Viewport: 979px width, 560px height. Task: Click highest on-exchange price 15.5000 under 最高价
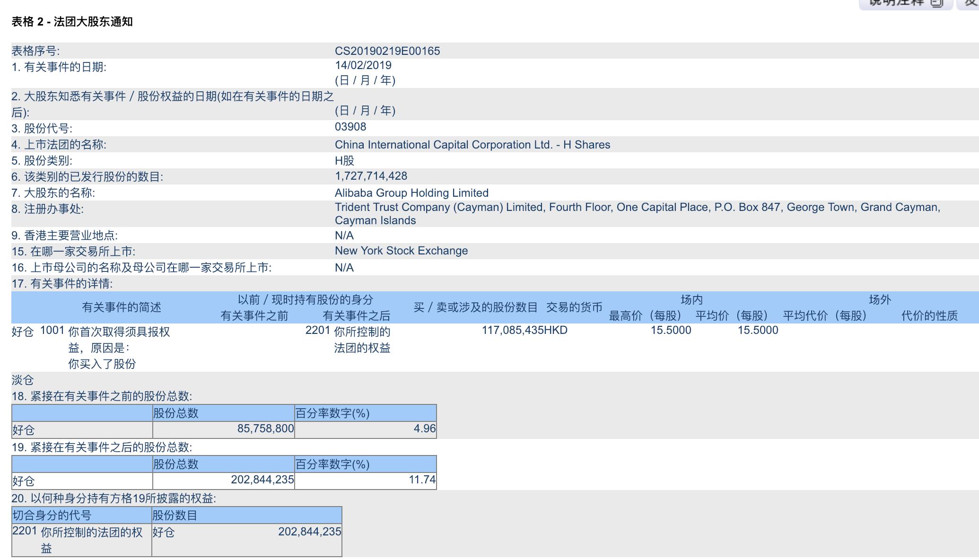coord(670,330)
